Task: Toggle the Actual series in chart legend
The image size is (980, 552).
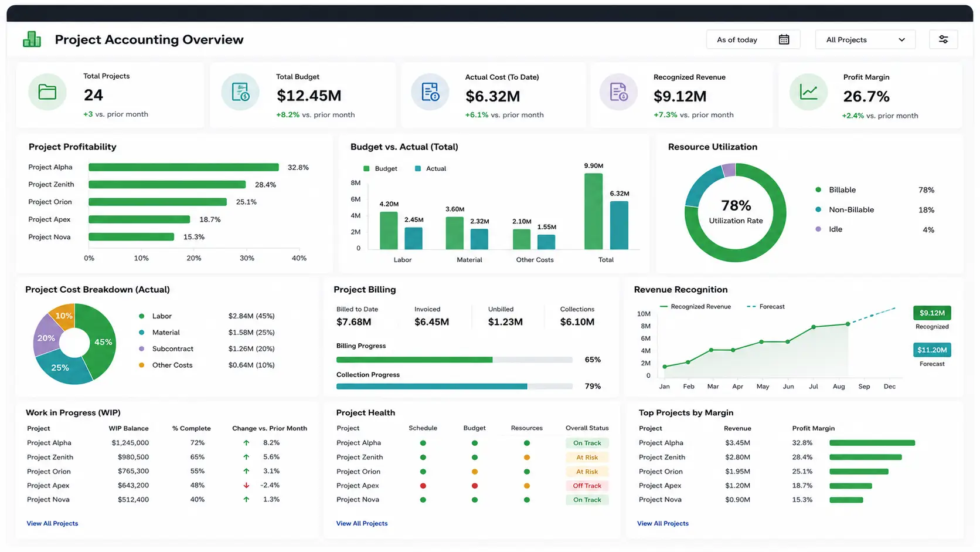Action: pyautogui.click(x=430, y=168)
